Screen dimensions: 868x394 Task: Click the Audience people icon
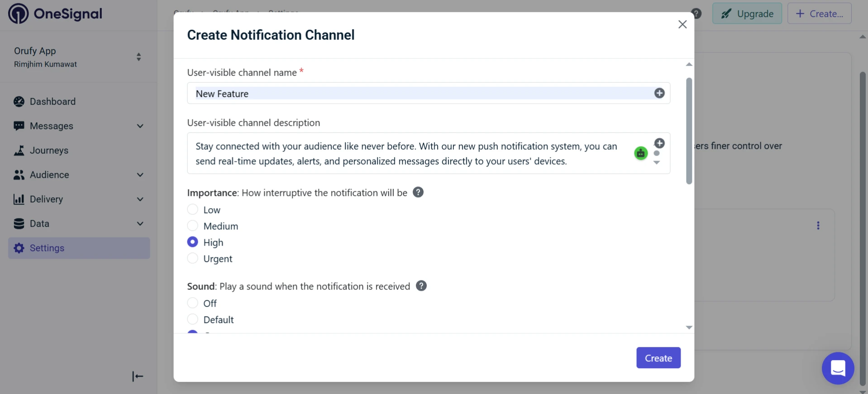click(x=19, y=175)
